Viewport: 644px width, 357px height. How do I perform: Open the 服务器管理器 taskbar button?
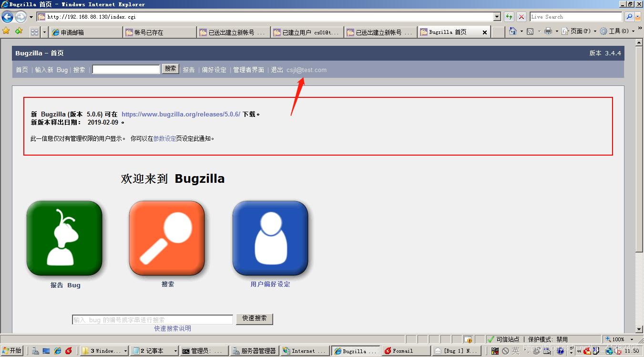(x=254, y=351)
